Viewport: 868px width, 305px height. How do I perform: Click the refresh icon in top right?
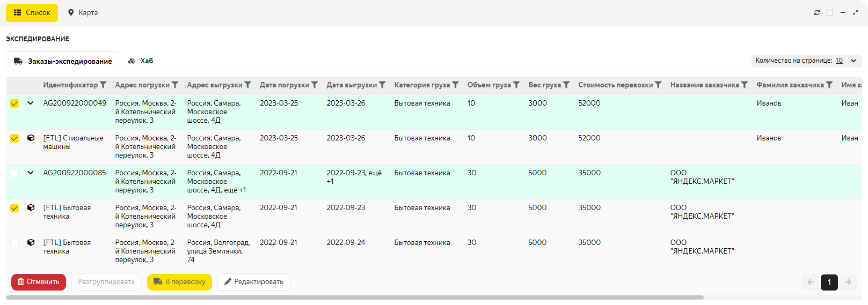click(x=817, y=12)
